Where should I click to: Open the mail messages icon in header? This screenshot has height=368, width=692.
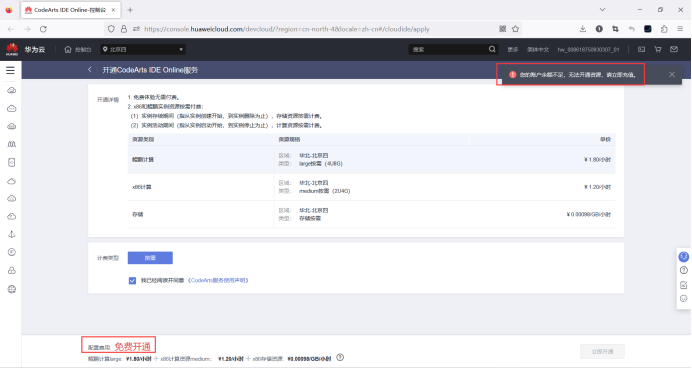coord(674,49)
